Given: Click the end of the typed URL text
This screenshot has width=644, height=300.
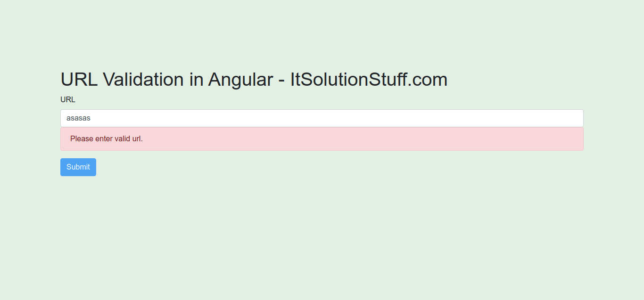Looking at the screenshot, I should click(x=91, y=118).
